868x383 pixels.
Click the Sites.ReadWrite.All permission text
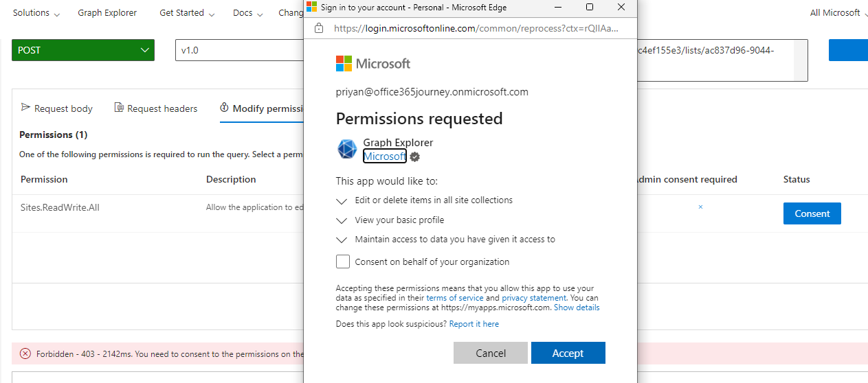coord(60,207)
